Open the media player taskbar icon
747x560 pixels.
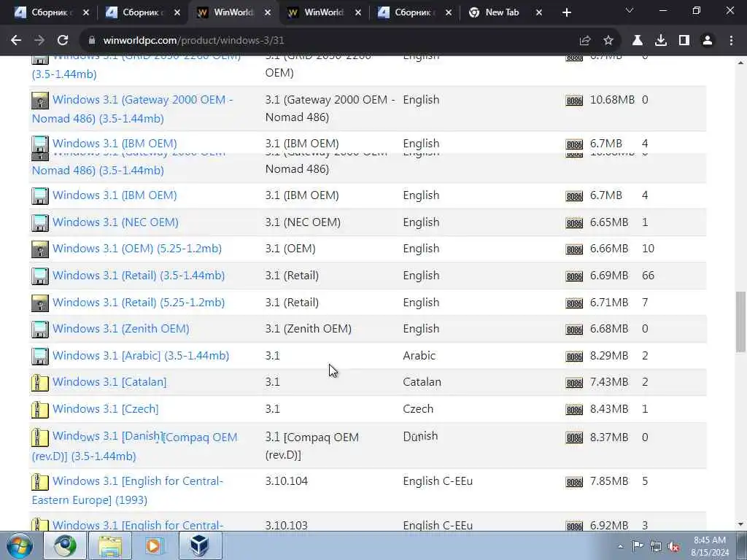pos(153,545)
